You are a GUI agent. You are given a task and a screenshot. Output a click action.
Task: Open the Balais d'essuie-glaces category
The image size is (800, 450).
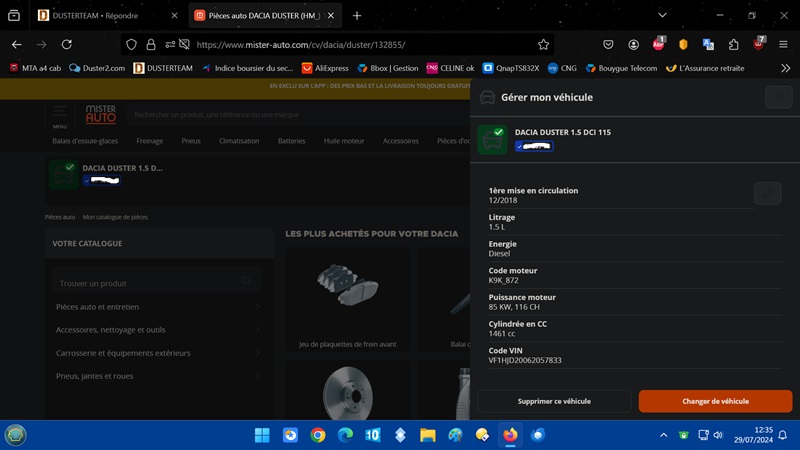[x=85, y=141]
